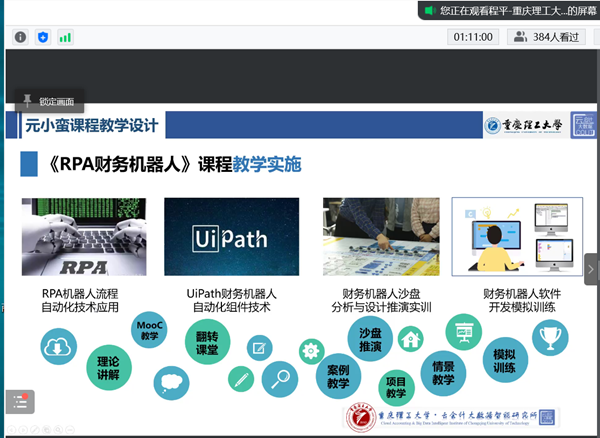
Task: Click the 云创 badge at header right
Action: click(584, 125)
